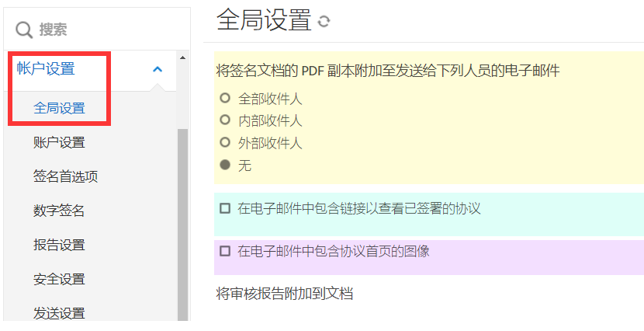
Task: Go to 签名首选项 settings
Action: tap(65, 176)
